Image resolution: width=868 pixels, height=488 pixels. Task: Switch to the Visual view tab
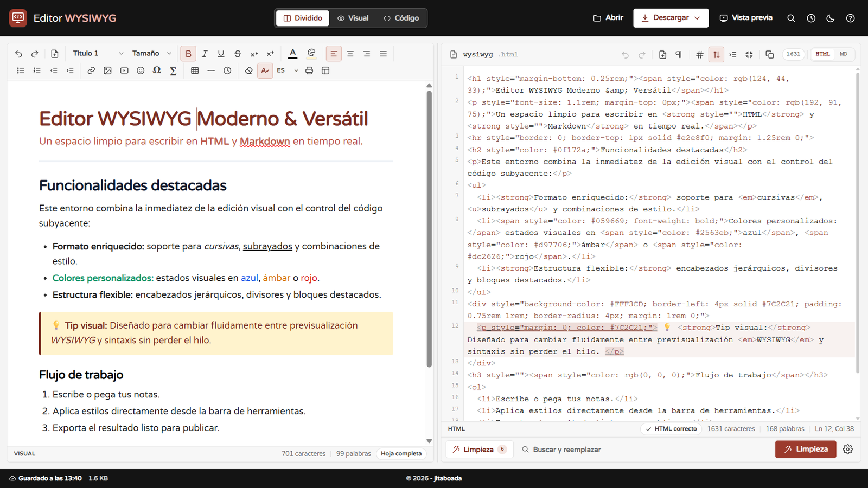[353, 18]
